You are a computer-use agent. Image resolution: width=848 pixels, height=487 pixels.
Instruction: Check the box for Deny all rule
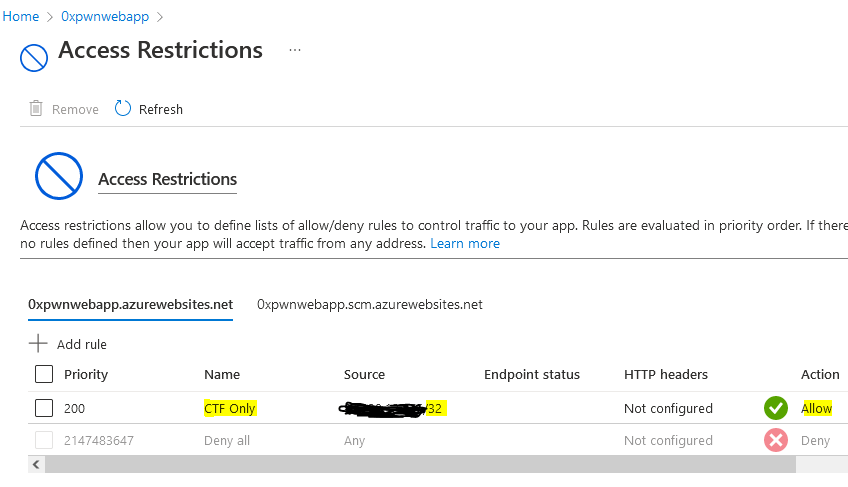click(x=44, y=440)
